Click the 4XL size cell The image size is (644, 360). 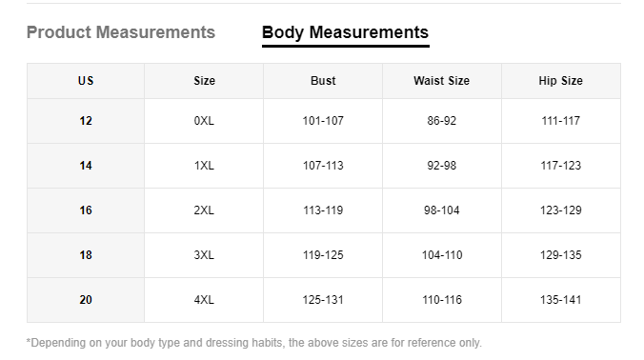204,300
